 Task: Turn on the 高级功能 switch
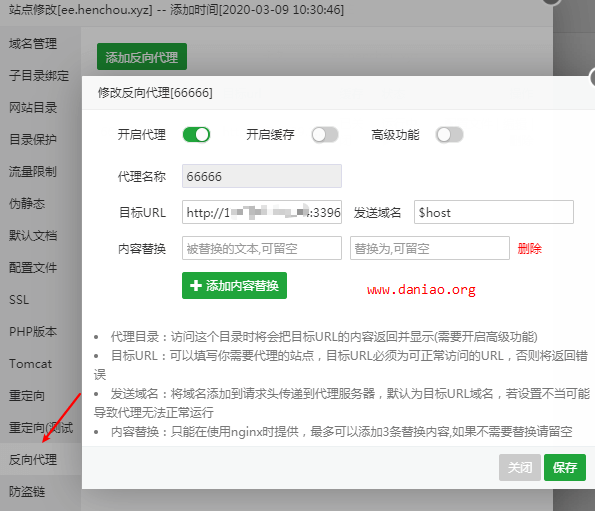click(x=449, y=135)
